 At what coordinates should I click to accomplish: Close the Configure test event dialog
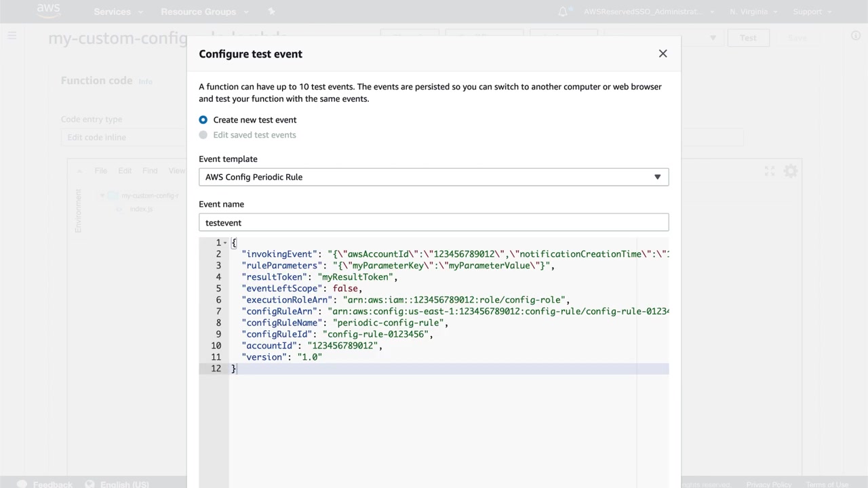pyautogui.click(x=663, y=54)
